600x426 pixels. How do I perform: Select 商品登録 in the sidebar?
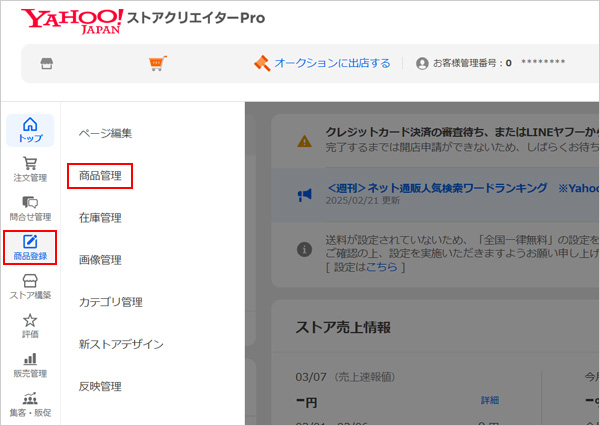(30, 247)
